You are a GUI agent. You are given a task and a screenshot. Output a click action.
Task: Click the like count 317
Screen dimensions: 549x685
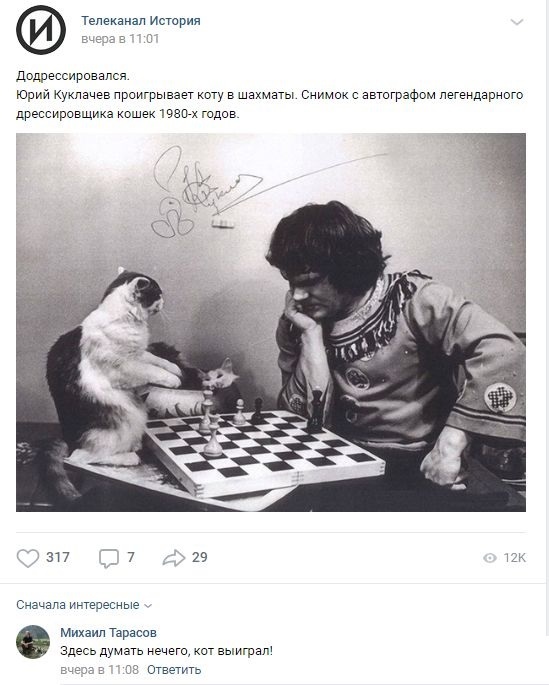coord(58,557)
